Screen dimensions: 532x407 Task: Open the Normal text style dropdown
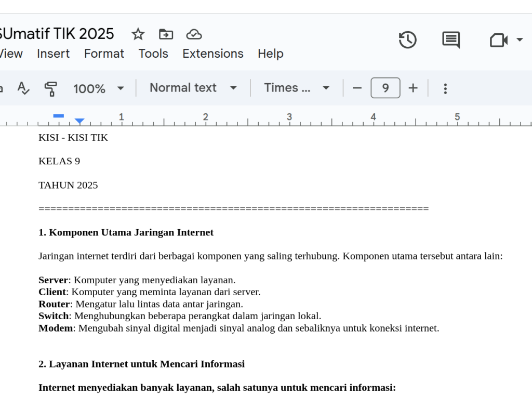[x=193, y=88]
